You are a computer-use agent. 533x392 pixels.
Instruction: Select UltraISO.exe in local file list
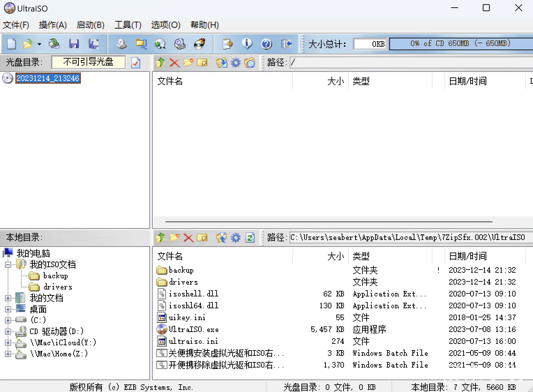(x=194, y=330)
